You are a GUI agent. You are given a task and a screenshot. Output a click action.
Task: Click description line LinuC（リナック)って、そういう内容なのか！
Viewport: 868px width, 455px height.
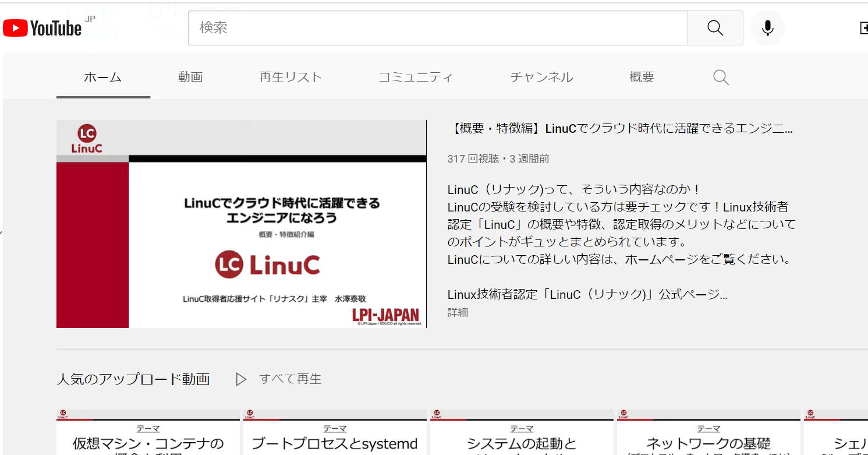[x=573, y=189]
